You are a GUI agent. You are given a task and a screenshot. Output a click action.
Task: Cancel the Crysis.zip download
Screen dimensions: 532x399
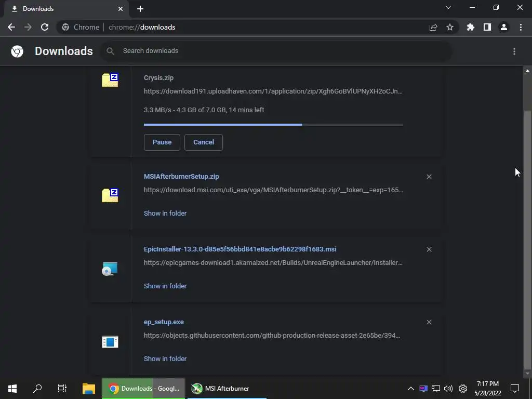click(204, 142)
